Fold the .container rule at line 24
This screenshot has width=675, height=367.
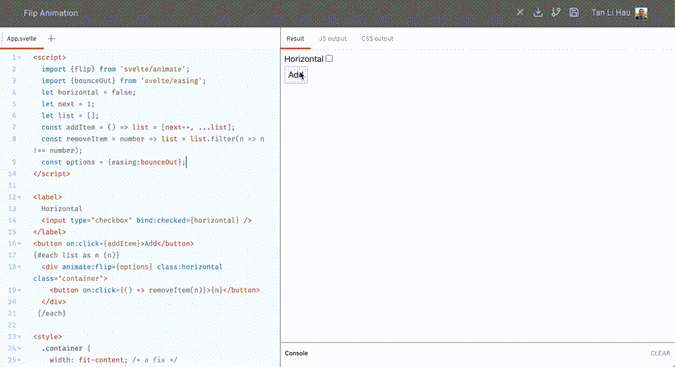point(19,348)
